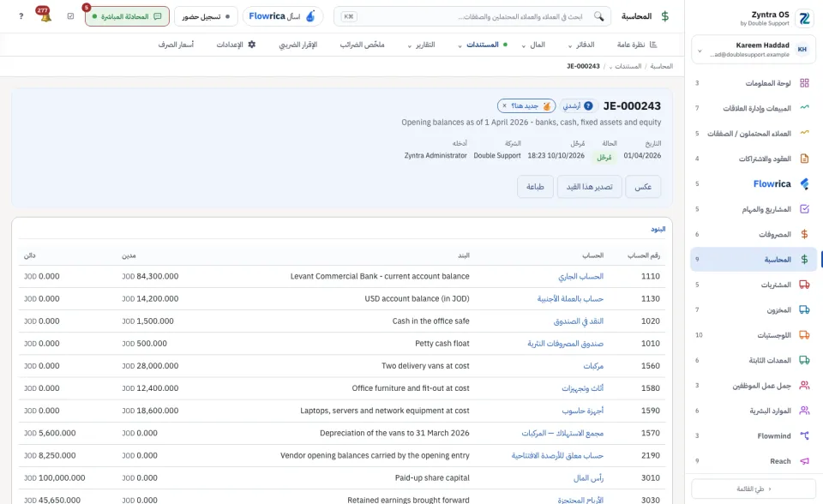Open the أسعار الصرف exchange rates tab

(x=176, y=45)
